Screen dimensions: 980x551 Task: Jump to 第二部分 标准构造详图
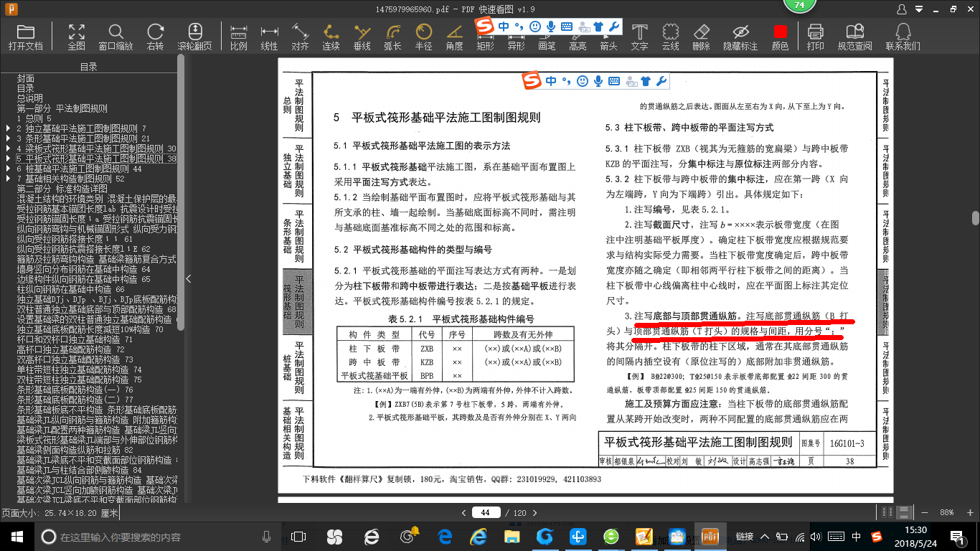coord(62,189)
